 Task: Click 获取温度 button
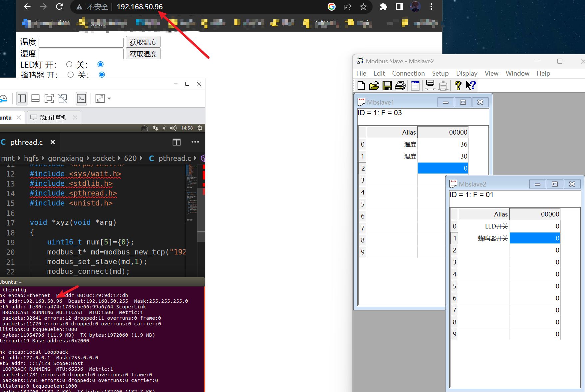coord(143,42)
